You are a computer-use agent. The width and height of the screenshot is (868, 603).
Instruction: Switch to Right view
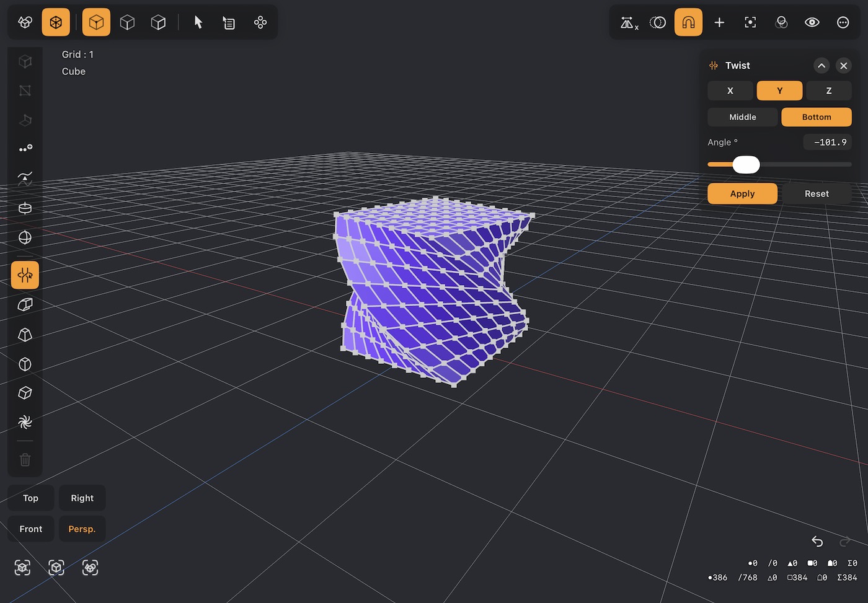(82, 498)
